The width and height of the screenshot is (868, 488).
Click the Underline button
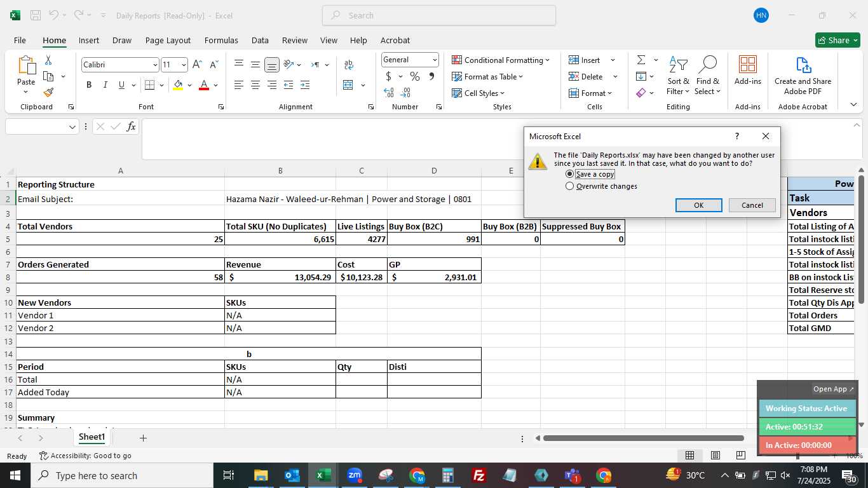[121, 85]
